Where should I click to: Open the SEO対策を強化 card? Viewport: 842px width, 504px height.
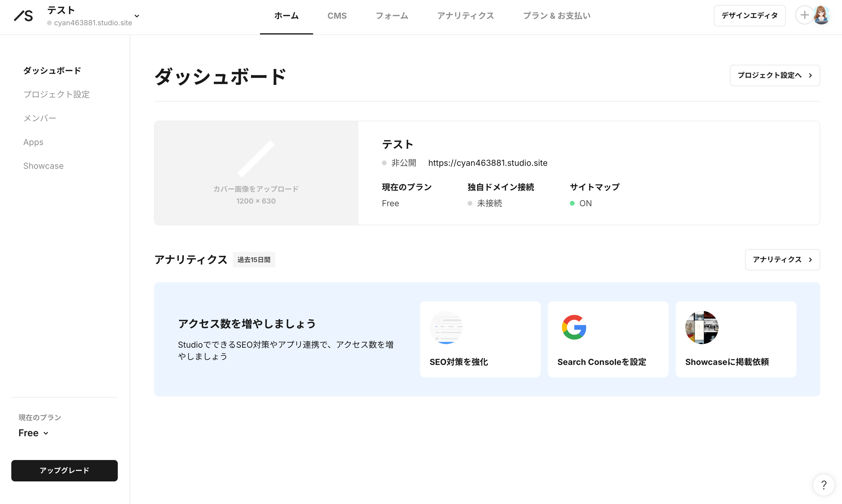(480, 339)
